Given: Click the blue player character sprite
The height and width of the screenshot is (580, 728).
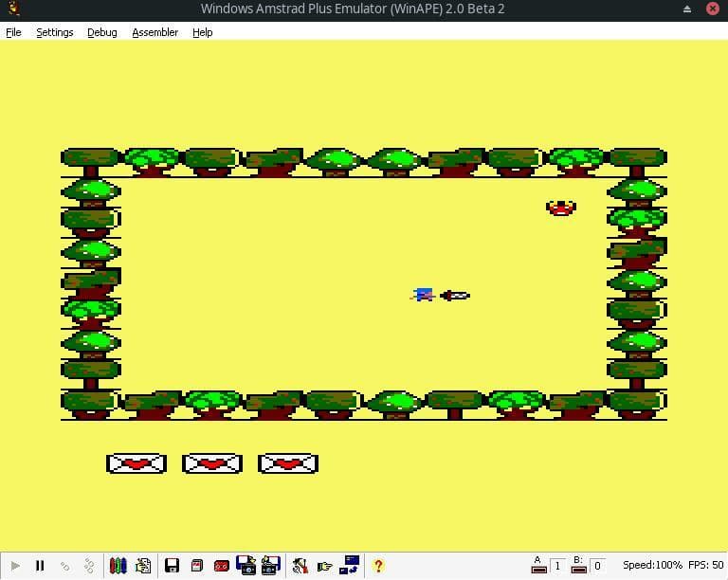Looking at the screenshot, I should click(x=423, y=295).
